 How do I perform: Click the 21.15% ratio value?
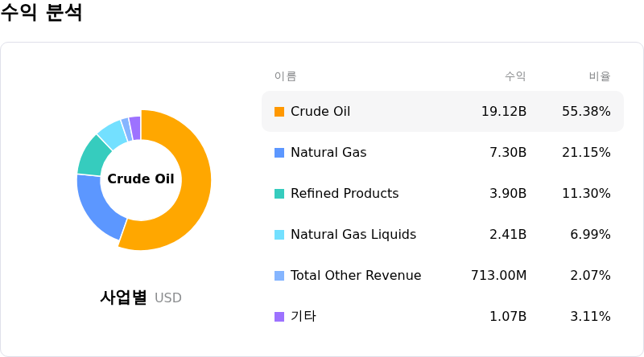tap(586, 152)
